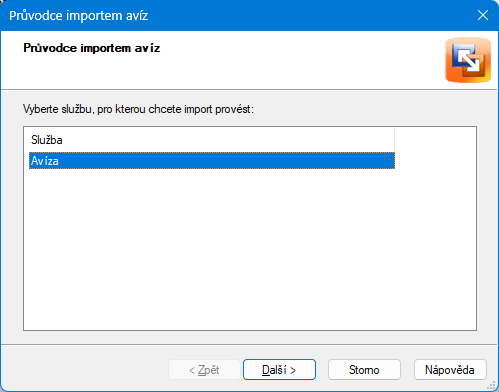Click the disabled Zpět button
The image size is (499, 392).
click(204, 369)
